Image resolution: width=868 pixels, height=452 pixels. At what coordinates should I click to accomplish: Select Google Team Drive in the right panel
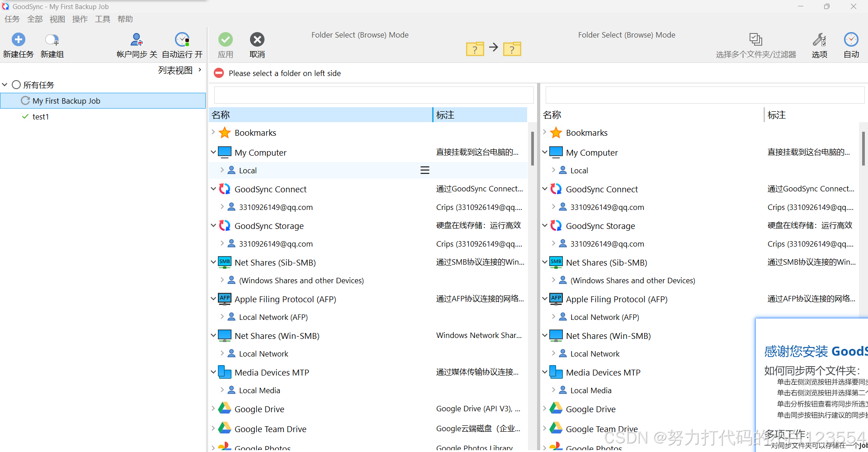(602, 429)
